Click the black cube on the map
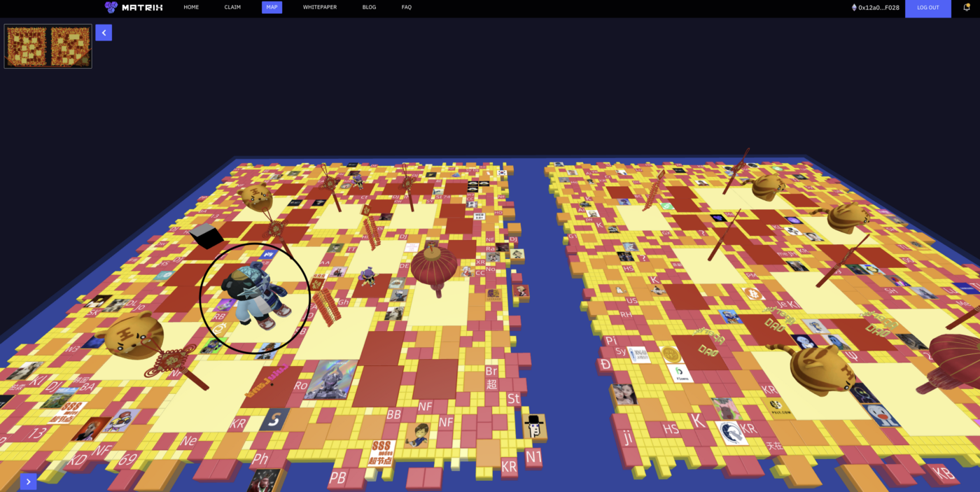The image size is (980, 492). [206, 236]
